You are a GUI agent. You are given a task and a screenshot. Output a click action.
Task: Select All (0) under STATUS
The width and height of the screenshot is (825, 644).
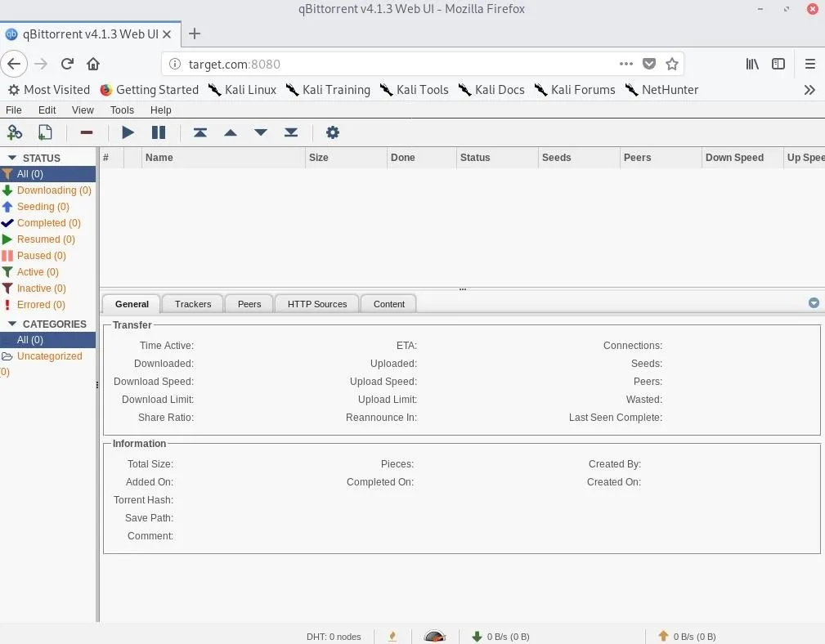coord(48,174)
